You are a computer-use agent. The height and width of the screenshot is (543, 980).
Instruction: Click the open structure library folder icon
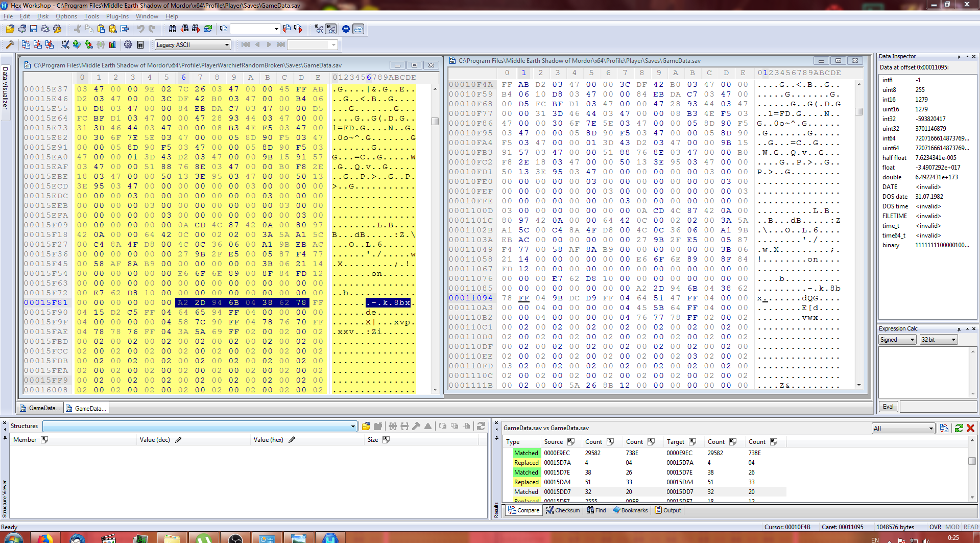click(x=366, y=426)
